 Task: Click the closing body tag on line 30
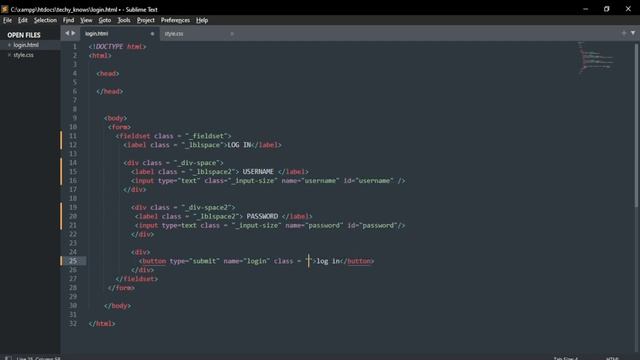[118, 306]
